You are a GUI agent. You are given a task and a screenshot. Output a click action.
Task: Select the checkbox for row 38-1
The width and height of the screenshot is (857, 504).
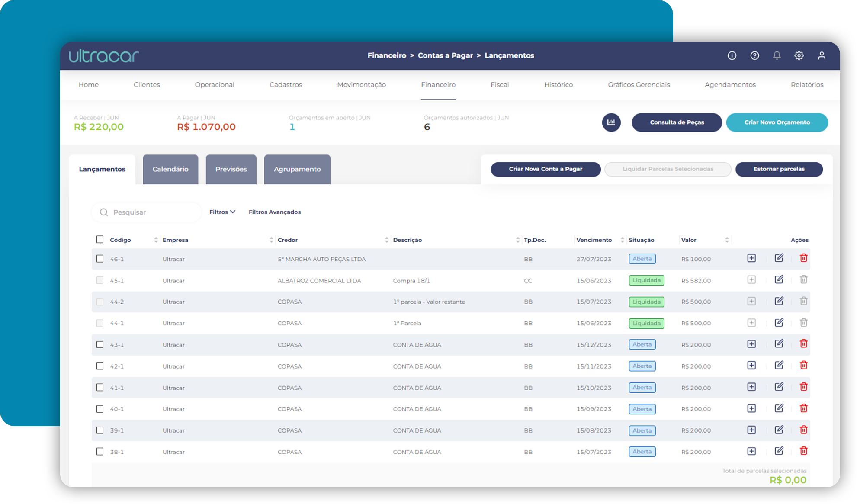(100, 451)
